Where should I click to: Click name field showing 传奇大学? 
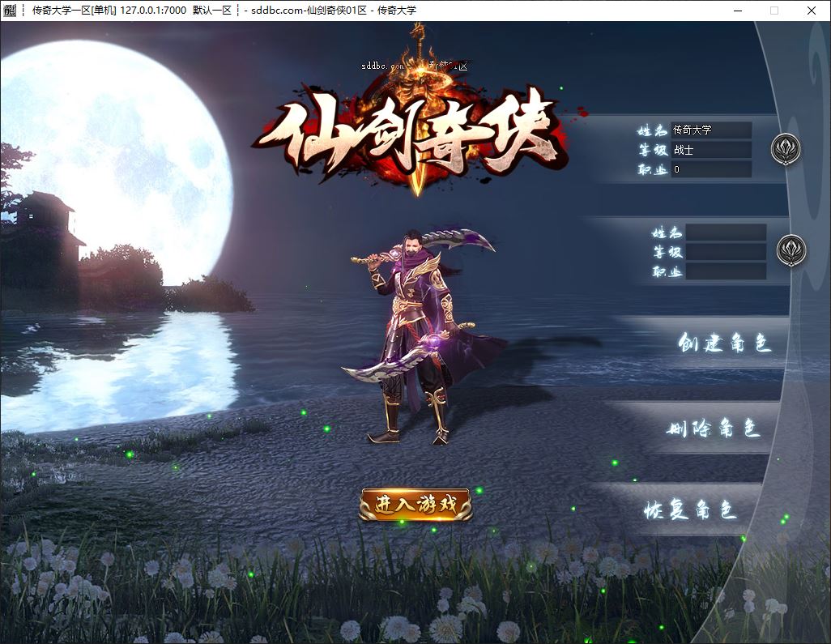click(711, 130)
